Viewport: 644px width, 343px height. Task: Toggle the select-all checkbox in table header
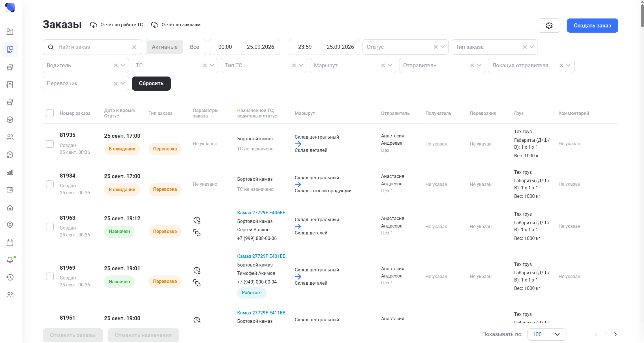50,113
